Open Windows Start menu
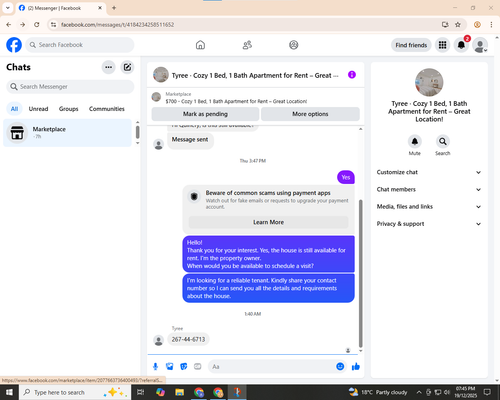The image size is (500, 400). [9, 392]
